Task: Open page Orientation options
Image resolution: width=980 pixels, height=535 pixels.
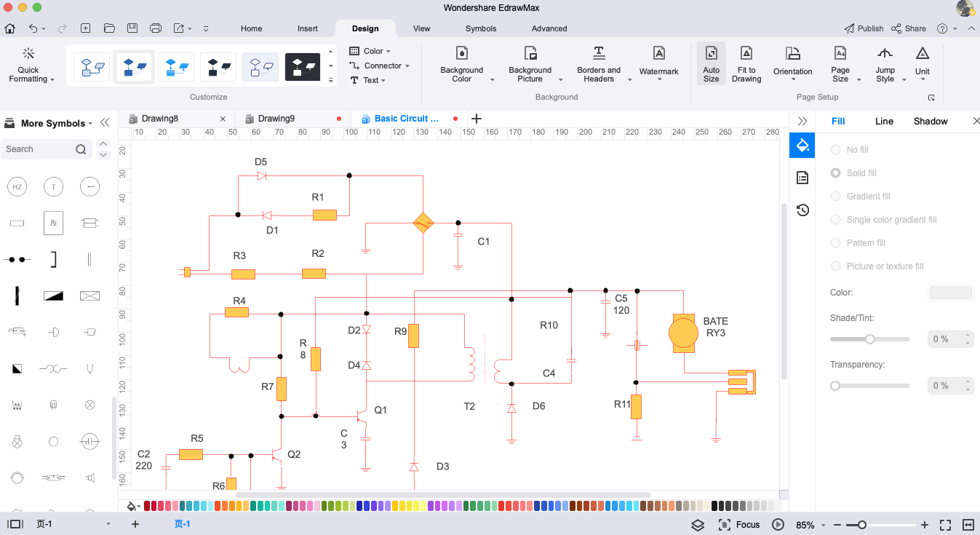Action: [x=792, y=64]
